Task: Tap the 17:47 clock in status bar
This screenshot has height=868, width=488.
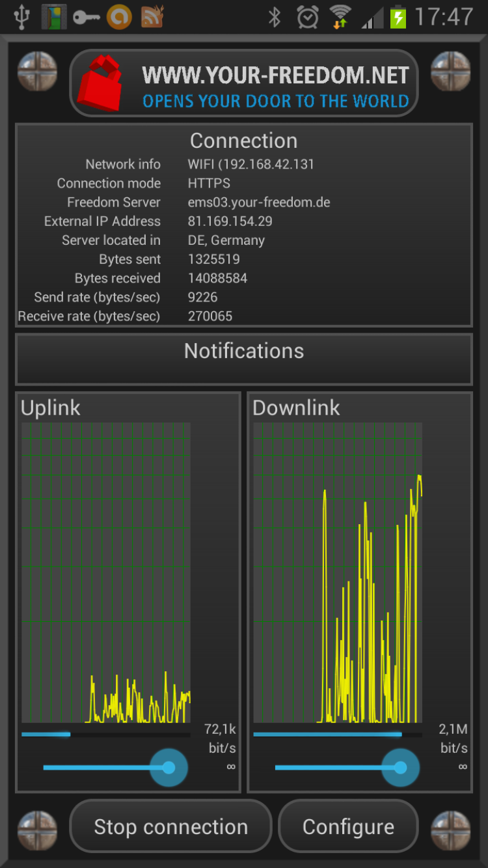Action: 444,18
